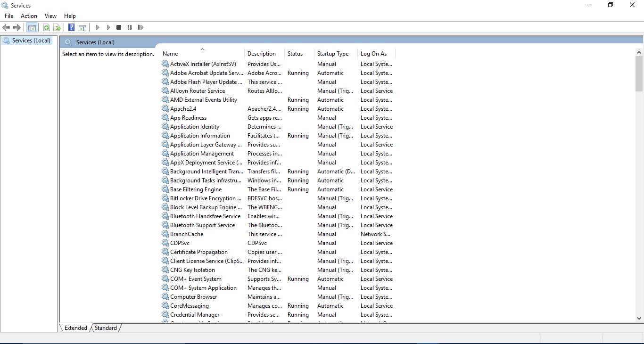Start the selected service

pos(97,27)
